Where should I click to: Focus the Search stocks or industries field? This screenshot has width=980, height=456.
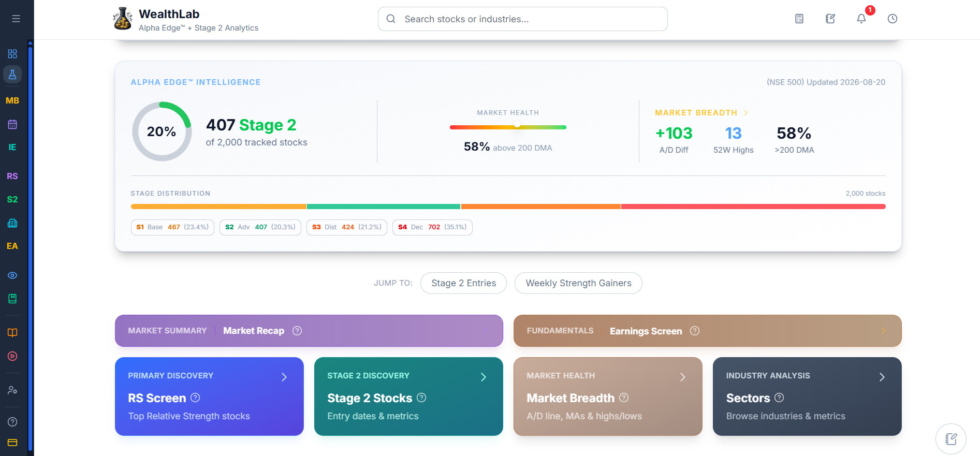click(x=523, y=19)
